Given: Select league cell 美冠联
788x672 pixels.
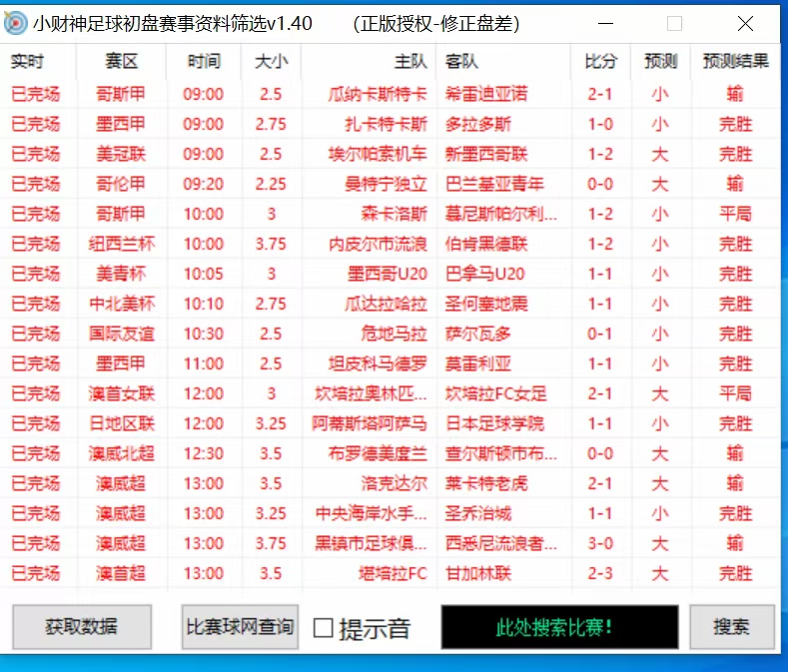Looking at the screenshot, I should click(121, 154).
